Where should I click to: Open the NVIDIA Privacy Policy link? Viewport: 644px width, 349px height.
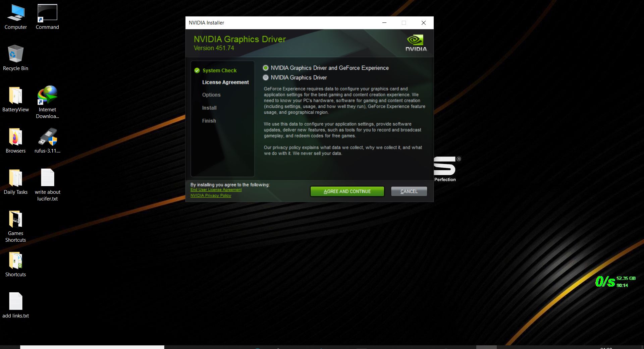tap(211, 195)
